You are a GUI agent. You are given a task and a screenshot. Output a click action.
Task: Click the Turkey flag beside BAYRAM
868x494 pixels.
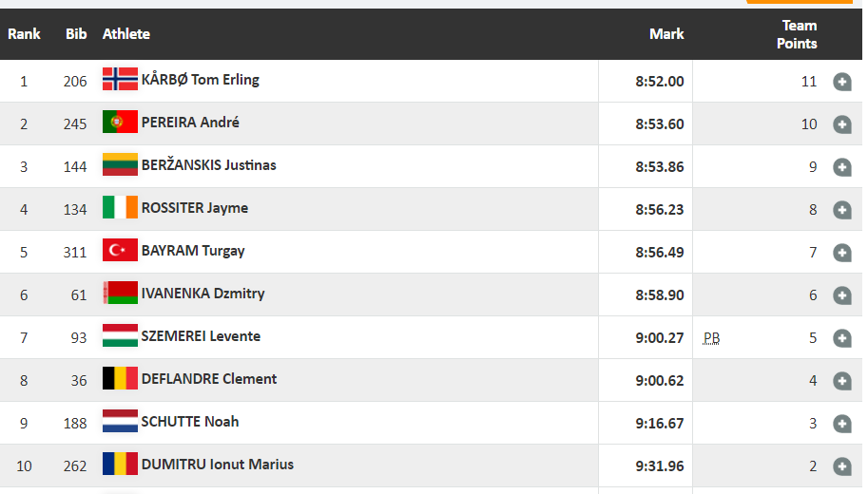120,250
